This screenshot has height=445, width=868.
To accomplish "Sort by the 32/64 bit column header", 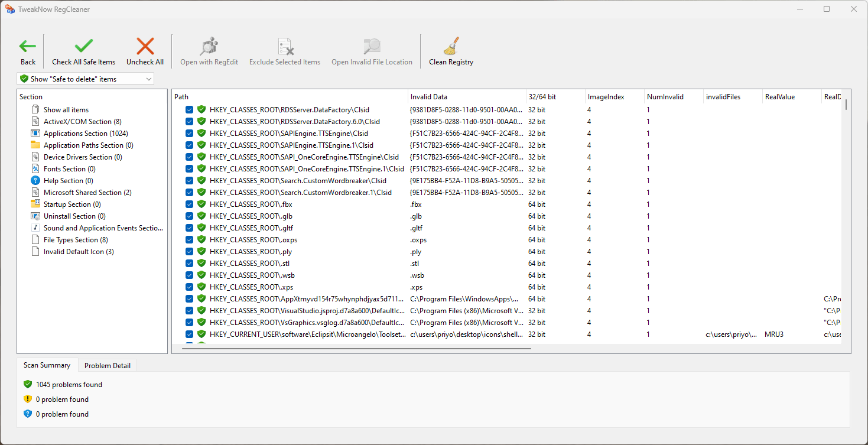I will click(554, 97).
